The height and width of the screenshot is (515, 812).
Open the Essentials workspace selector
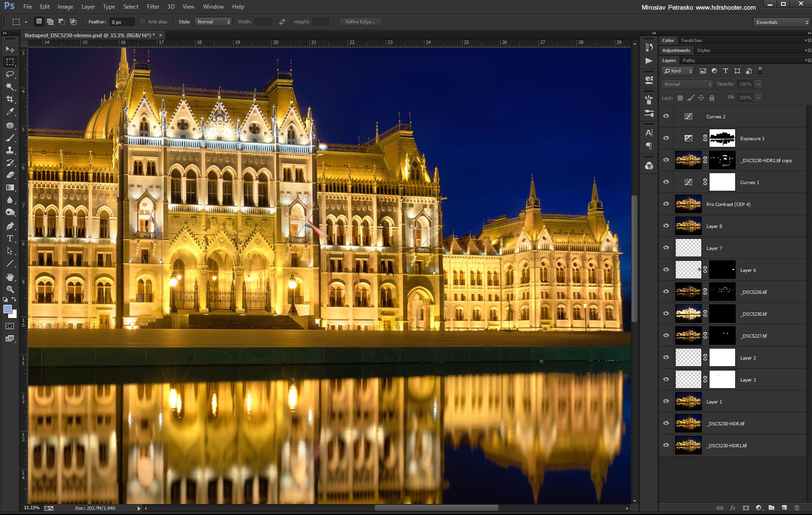pos(781,22)
